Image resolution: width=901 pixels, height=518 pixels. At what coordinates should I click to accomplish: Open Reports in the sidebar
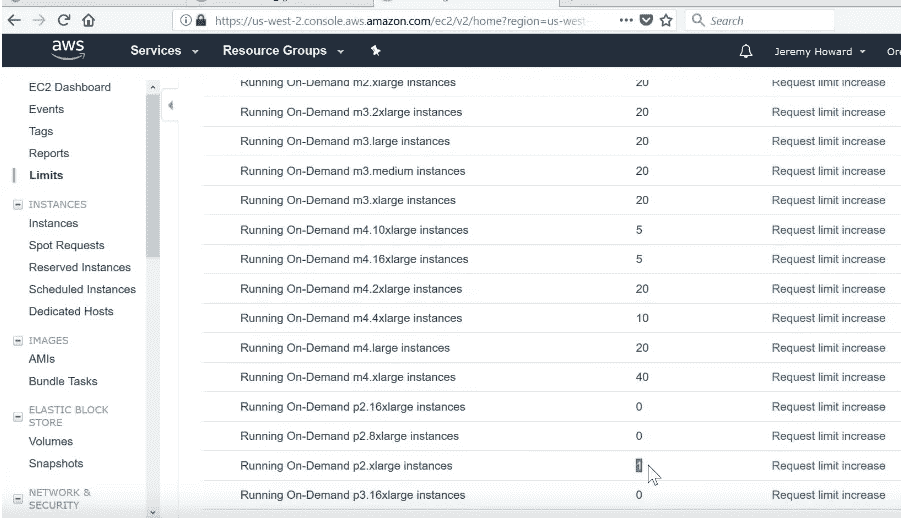click(x=49, y=153)
